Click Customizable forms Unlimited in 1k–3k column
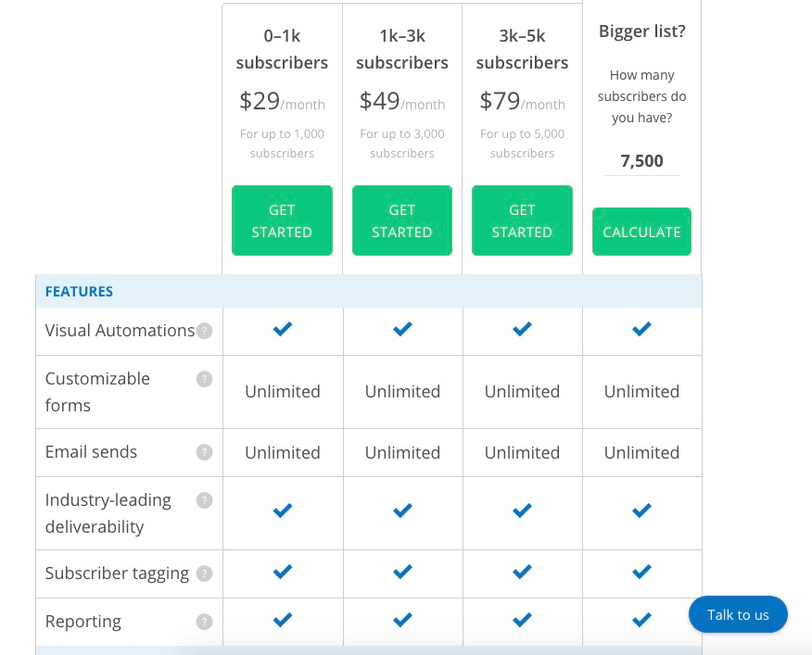The width and height of the screenshot is (812, 655). tap(402, 392)
